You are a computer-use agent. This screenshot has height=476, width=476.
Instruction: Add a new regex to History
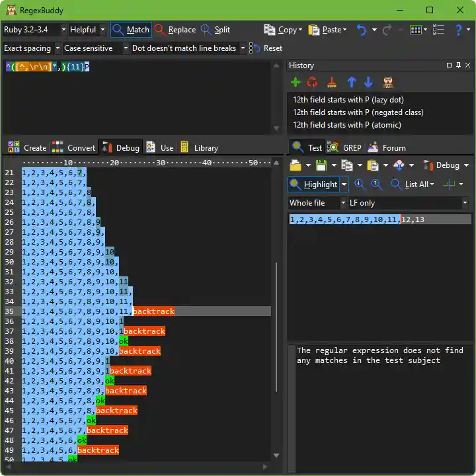pyautogui.click(x=296, y=82)
